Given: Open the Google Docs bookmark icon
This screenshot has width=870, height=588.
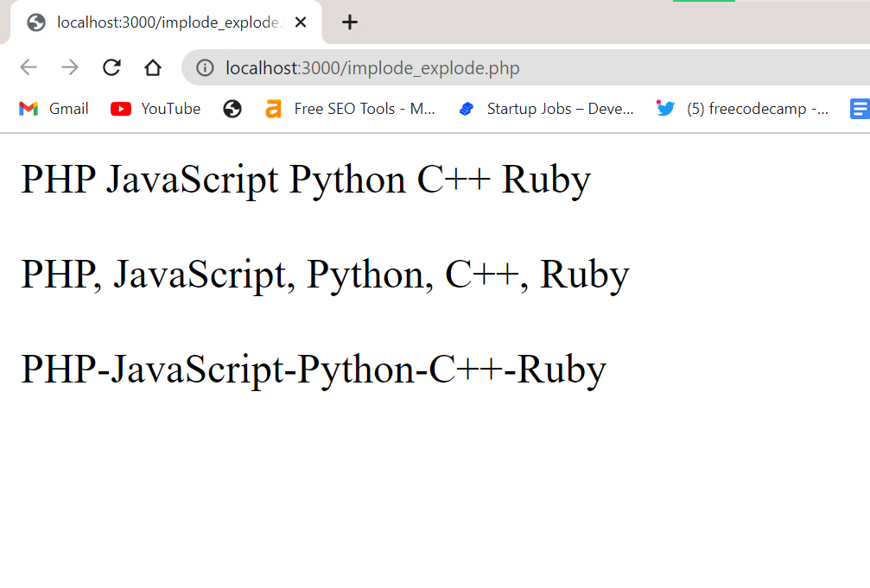Looking at the screenshot, I should (x=860, y=109).
